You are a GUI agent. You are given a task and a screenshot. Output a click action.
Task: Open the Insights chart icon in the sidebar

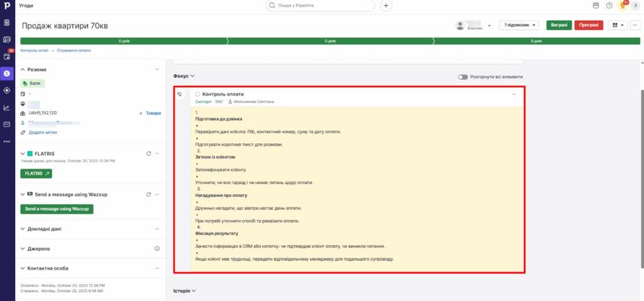point(6,107)
